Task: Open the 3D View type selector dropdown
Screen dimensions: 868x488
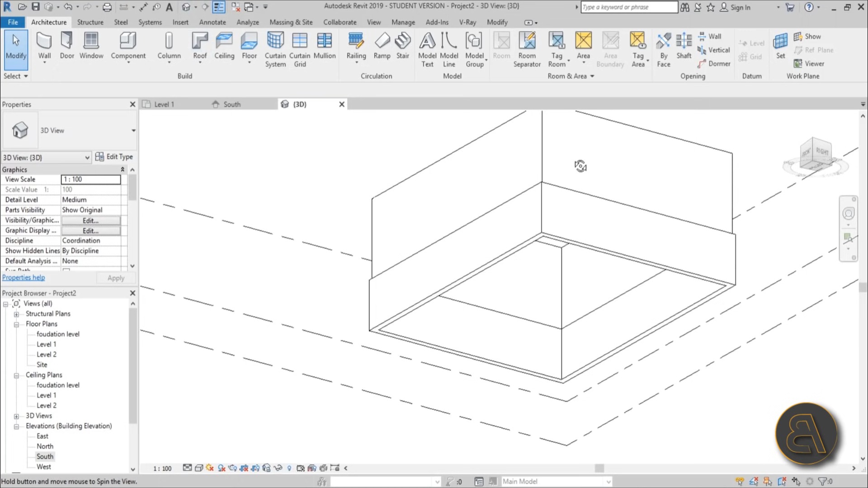Action: (133, 131)
